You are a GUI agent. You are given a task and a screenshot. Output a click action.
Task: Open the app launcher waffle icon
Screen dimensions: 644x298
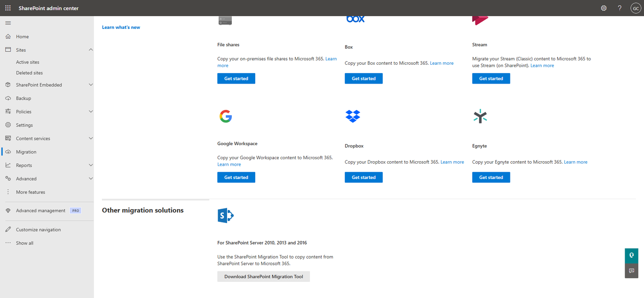pos(8,8)
